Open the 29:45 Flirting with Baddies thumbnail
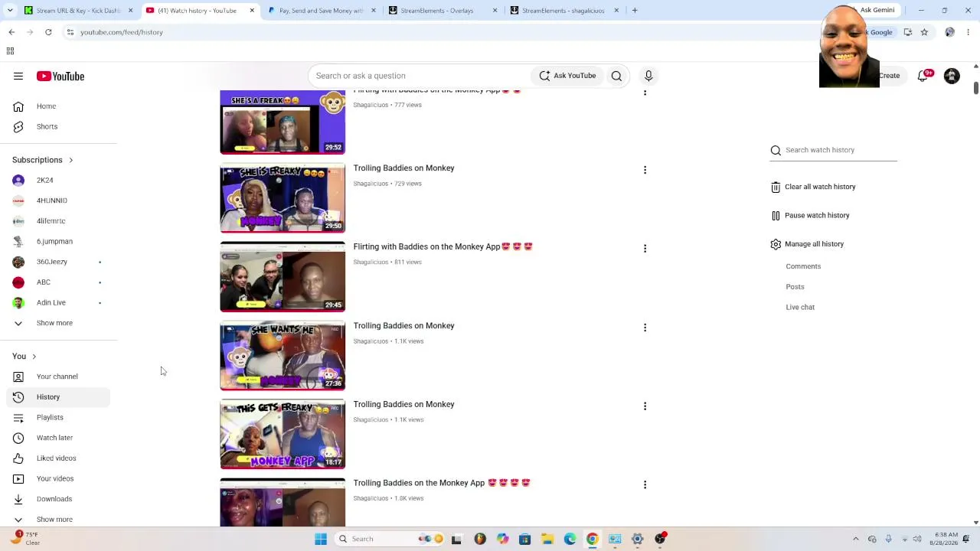 (283, 277)
